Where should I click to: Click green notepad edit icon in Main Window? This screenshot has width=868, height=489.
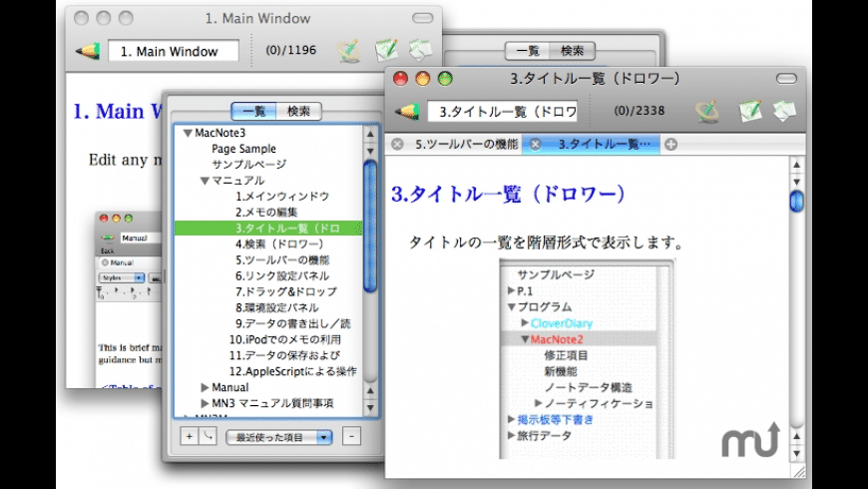coord(386,50)
